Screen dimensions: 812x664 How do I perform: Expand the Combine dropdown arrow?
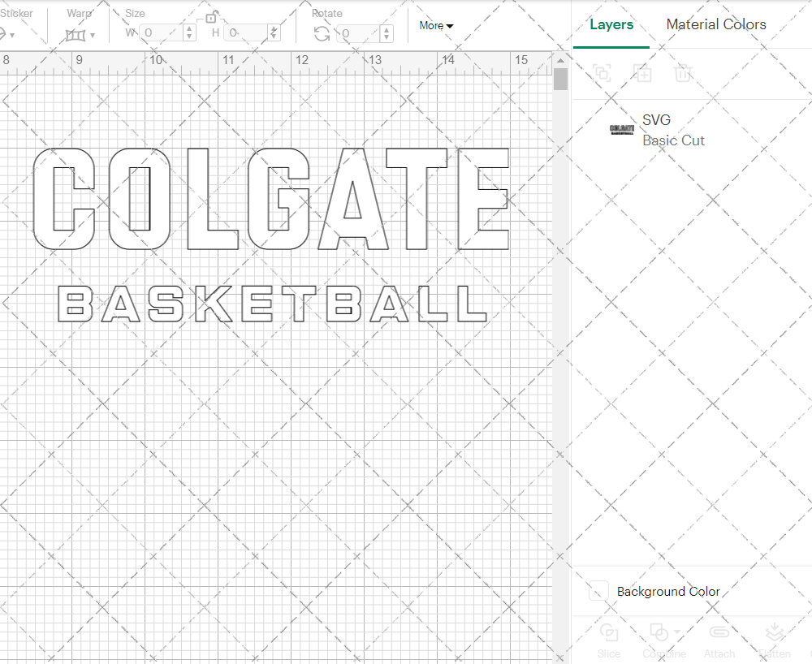tap(677, 632)
